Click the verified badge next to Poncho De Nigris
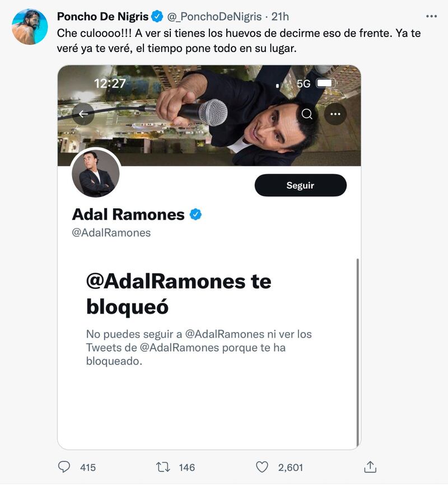This screenshot has width=448, height=486. 157,16
